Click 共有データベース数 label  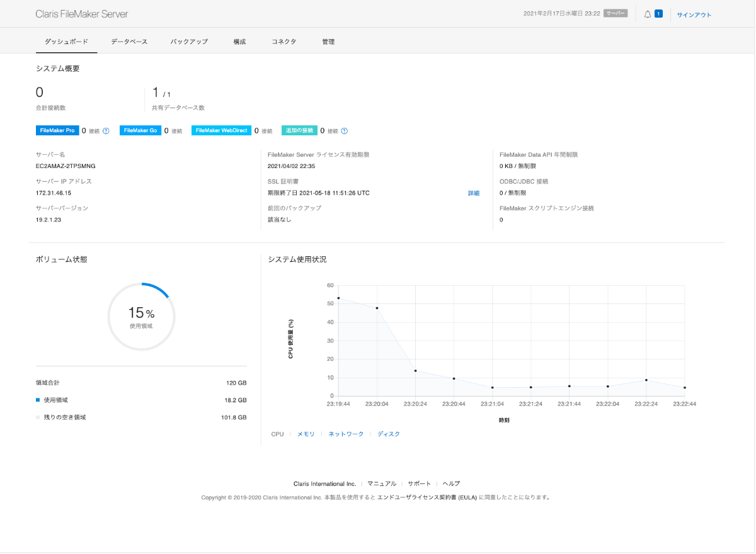(x=178, y=108)
